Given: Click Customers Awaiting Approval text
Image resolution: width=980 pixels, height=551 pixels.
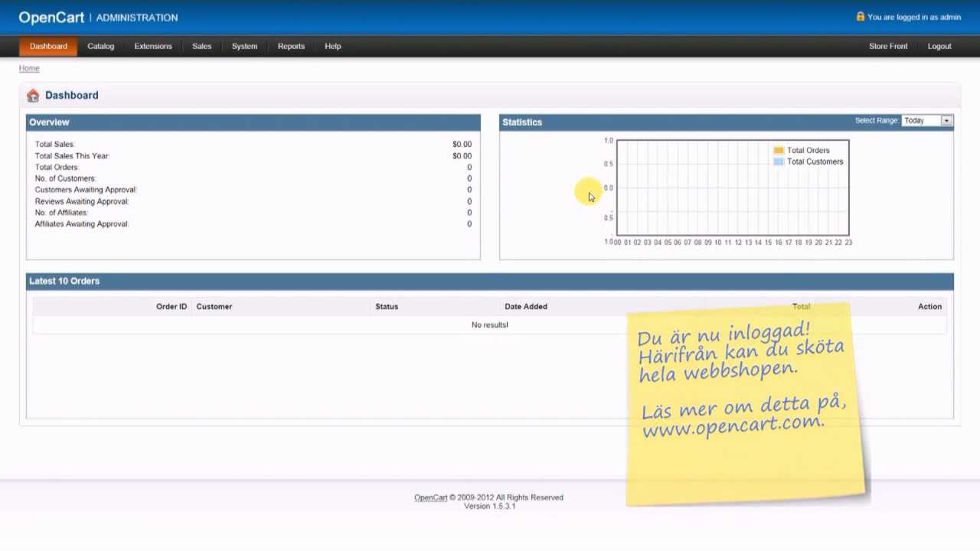Looking at the screenshot, I should point(86,189).
